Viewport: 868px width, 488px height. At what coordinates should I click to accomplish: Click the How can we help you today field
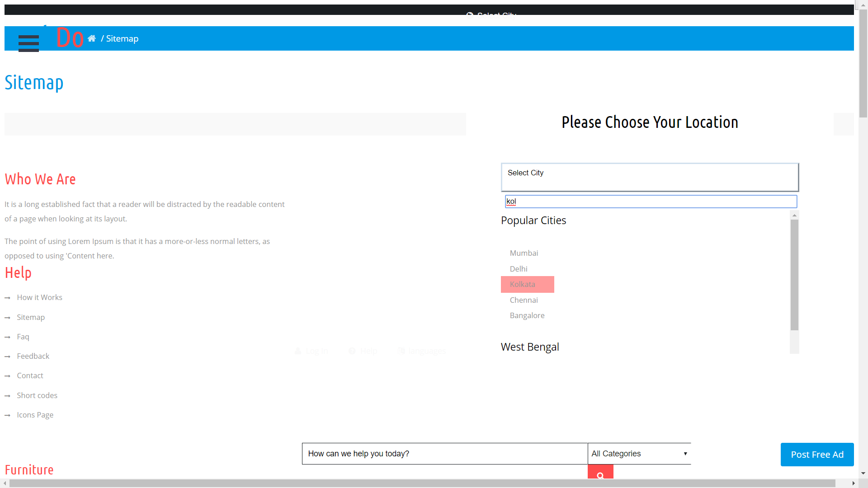(x=444, y=453)
